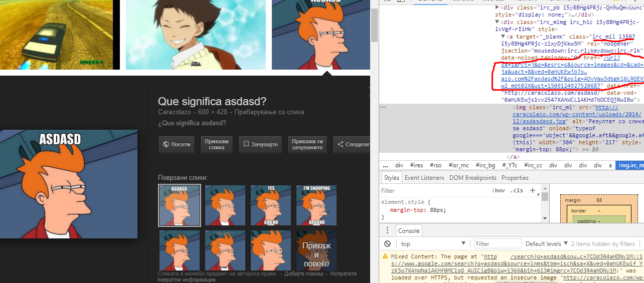
Task: Open the "I'M SNOOPING AROUND" related thumbnail
Action: pos(316,205)
